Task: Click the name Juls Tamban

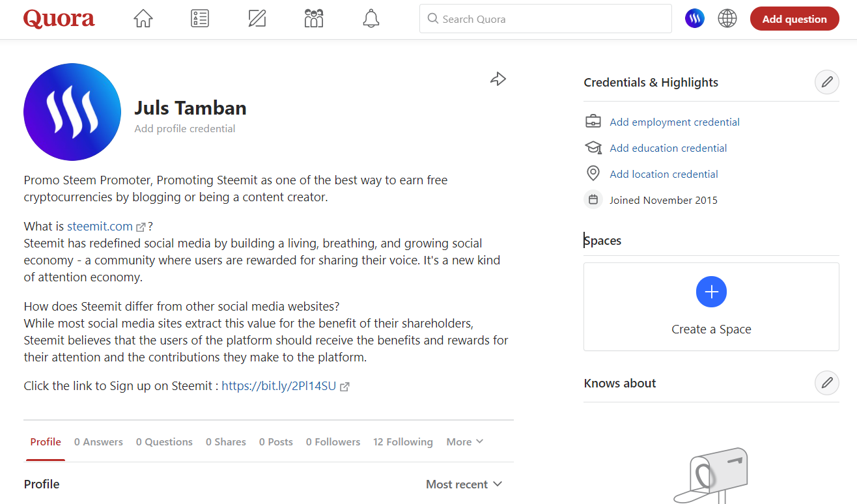Action: 190,107
